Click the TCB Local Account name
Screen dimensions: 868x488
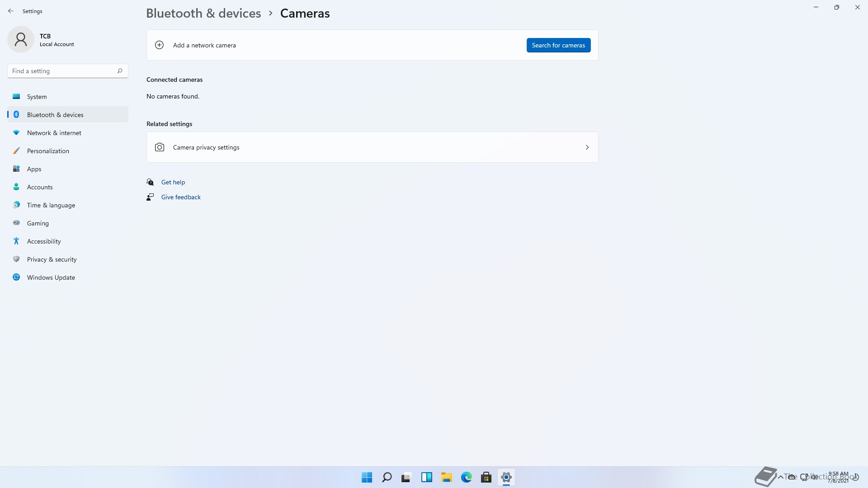[x=57, y=40]
